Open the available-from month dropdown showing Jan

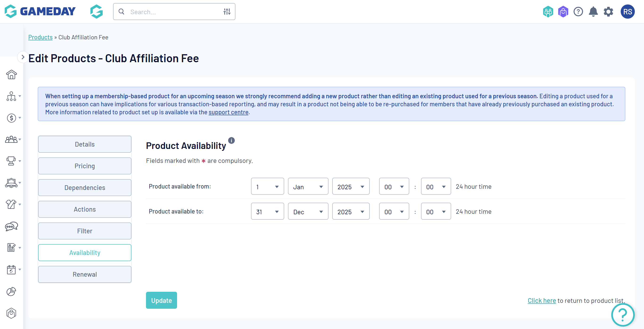308,187
